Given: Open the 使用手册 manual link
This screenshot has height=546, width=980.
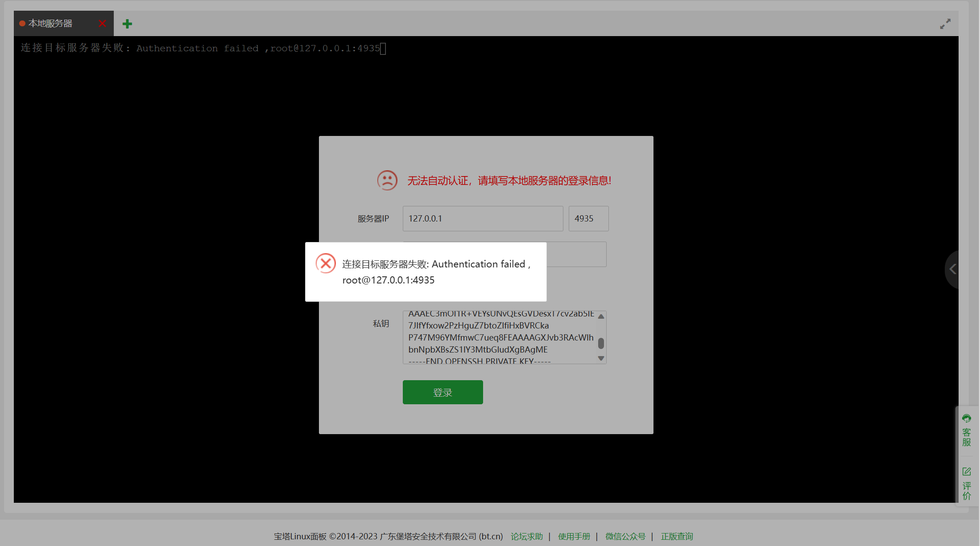Looking at the screenshot, I should click(x=574, y=536).
